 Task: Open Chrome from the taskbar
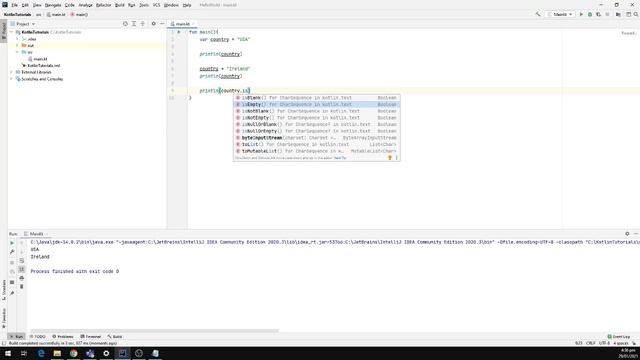pyautogui.click(x=73, y=353)
